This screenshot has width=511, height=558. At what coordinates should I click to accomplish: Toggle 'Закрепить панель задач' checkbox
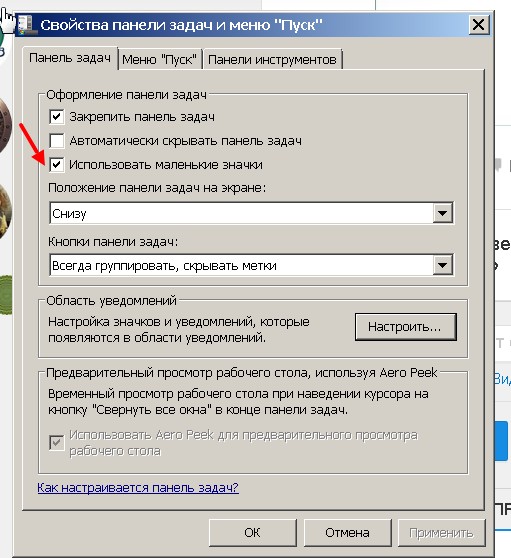coord(57,117)
